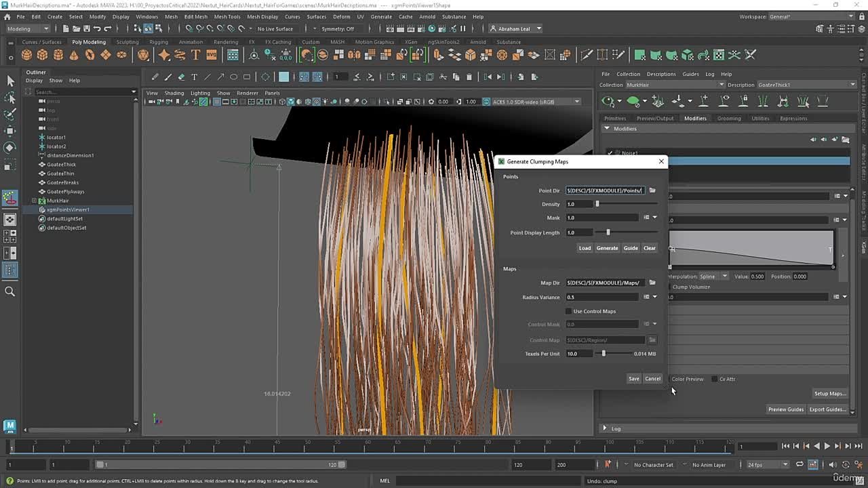Open the Mesh Tools menu

point(227,16)
